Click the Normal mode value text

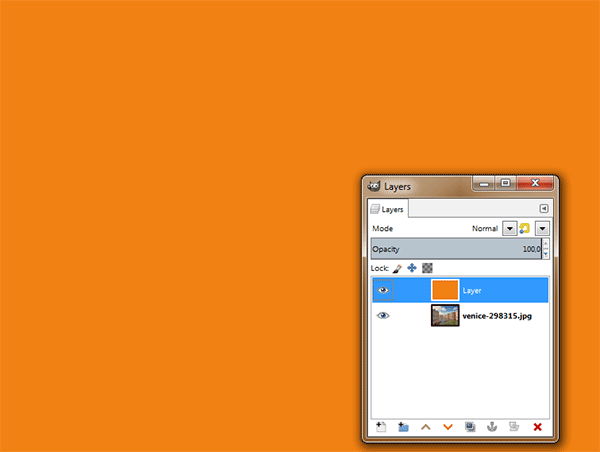click(485, 228)
